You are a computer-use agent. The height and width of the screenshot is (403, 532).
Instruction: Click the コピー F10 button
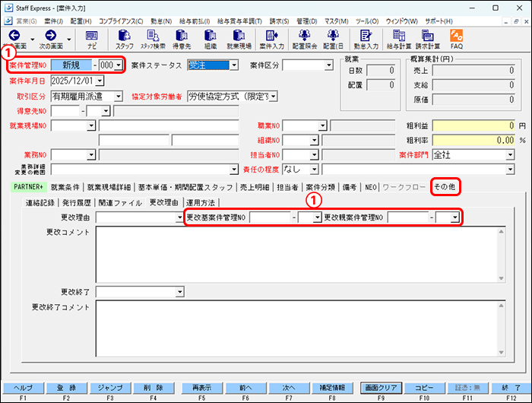[x=424, y=388]
